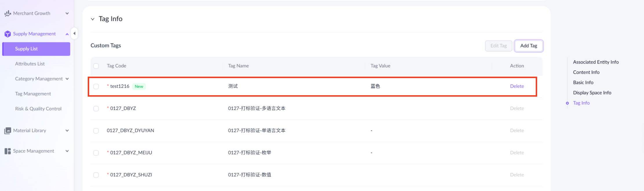Collapse the Supply Management menu

[x=67, y=34]
